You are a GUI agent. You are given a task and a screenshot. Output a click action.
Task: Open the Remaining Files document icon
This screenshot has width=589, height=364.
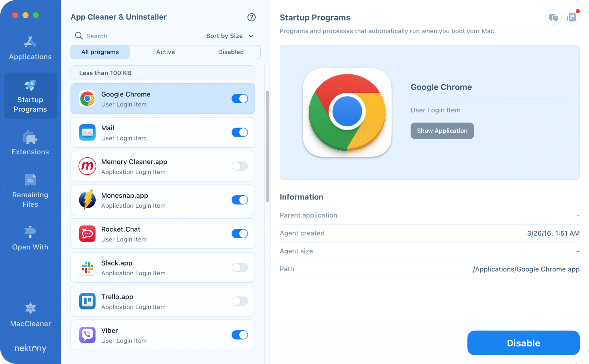coord(30,180)
